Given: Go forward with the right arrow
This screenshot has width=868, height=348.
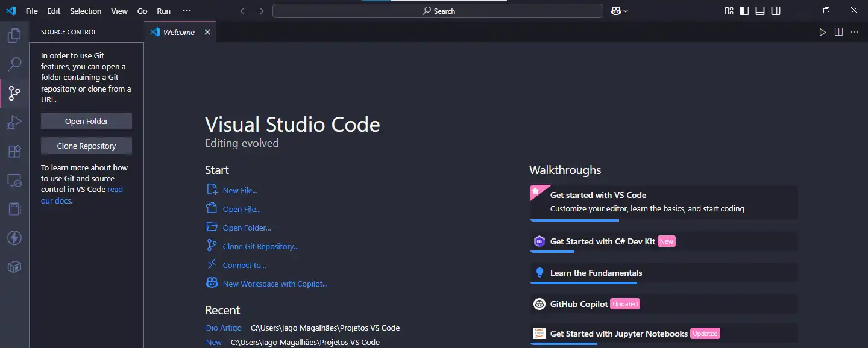Looking at the screenshot, I should tap(260, 11).
